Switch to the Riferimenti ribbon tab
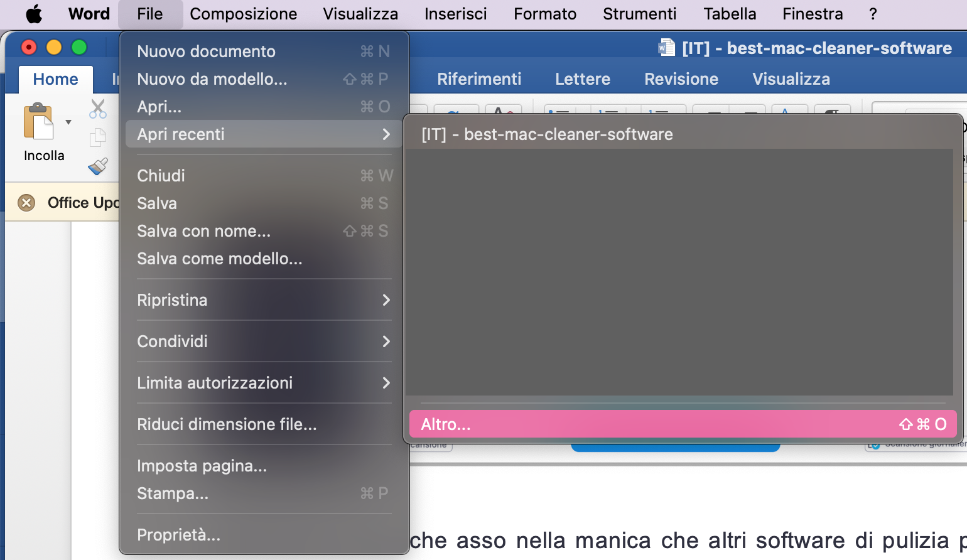Viewport: 967px width, 560px height. point(479,79)
